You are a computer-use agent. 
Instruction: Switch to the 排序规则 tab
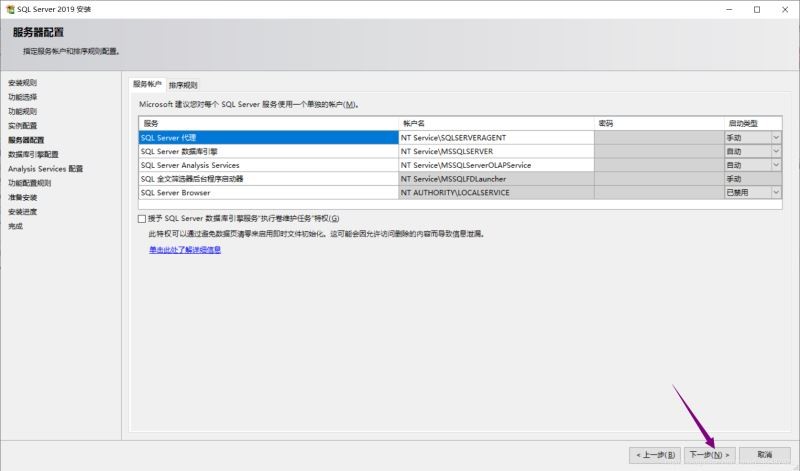coord(183,85)
